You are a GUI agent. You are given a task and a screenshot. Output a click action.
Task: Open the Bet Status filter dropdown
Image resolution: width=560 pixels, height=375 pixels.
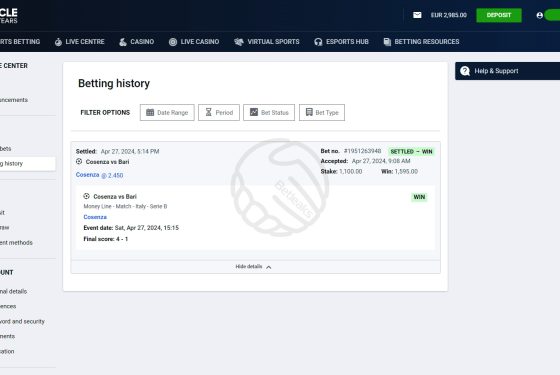(269, 112)
